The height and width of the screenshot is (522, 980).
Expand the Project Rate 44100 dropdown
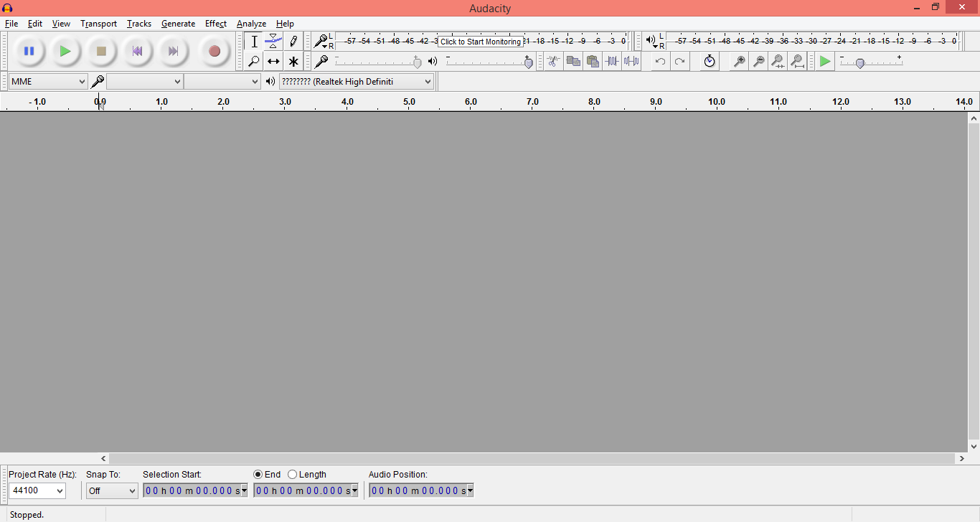[x=37, y=491]
